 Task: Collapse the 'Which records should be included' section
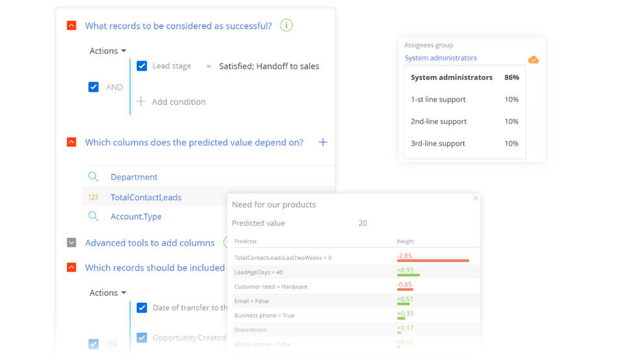71,267
